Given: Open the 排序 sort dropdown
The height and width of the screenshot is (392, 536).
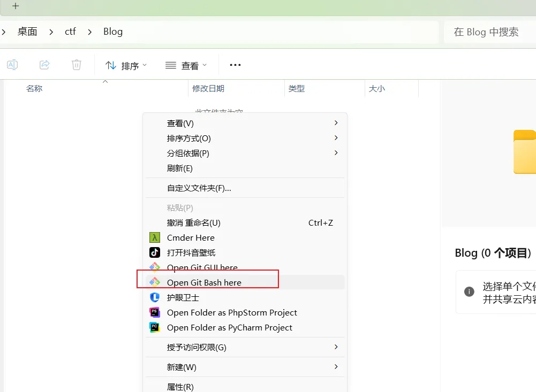Looking at the screenshot, I should [126, 66].
